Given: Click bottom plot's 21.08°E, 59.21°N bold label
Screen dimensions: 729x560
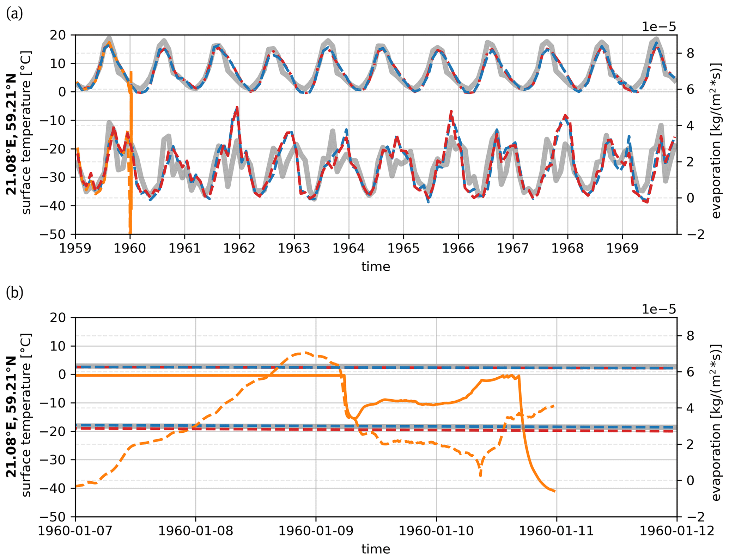Looking at the screenshot, I should tap(11, 416).
